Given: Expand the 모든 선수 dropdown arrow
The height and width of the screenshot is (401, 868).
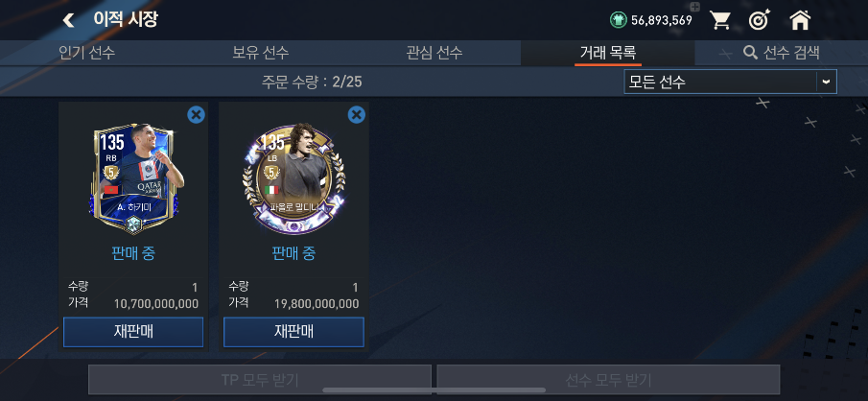Looking at the screenshot, I should pyautogui.click(x=826, y=82).
